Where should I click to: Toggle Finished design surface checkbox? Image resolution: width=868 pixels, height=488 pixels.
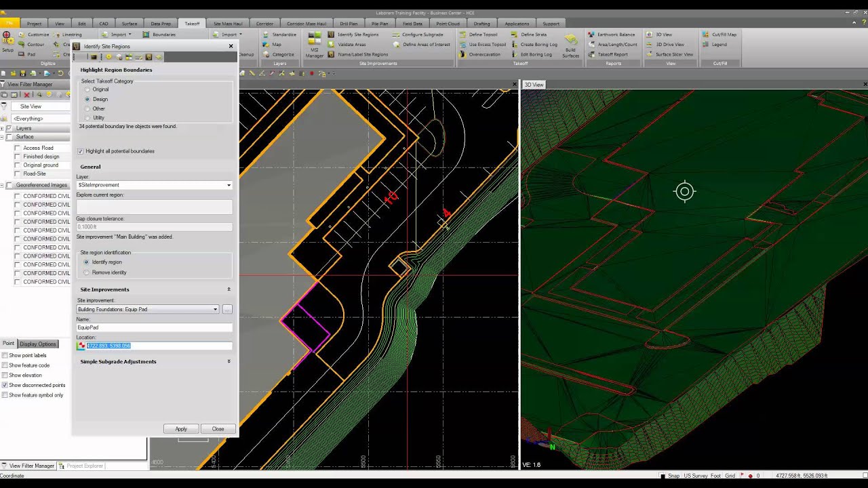click(18, 157)
